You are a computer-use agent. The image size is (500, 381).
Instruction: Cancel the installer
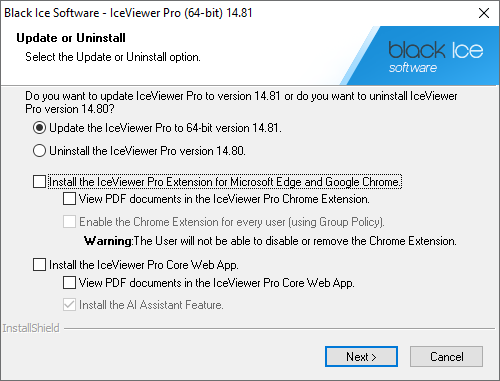tap(446, 357)
